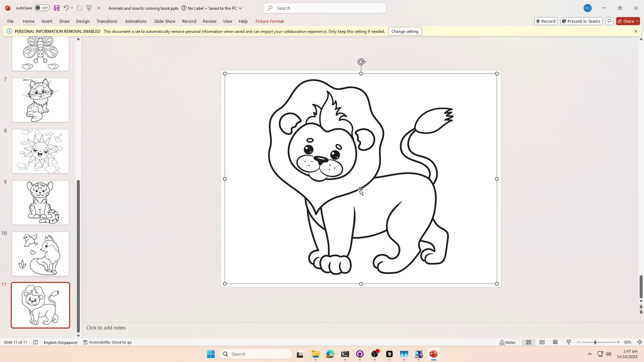Select the Normal view icon
This screenshot has width=644, height=362.
point(529,342)
